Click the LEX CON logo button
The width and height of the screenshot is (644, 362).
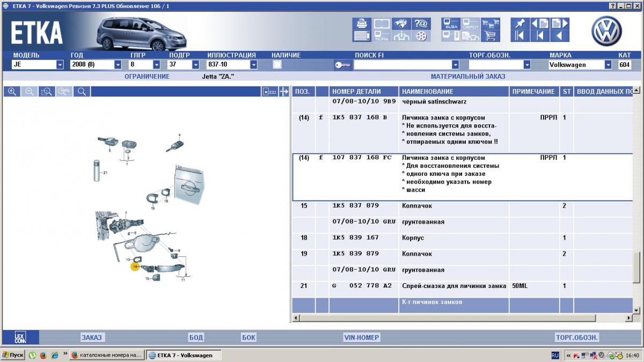click(20, 337)
